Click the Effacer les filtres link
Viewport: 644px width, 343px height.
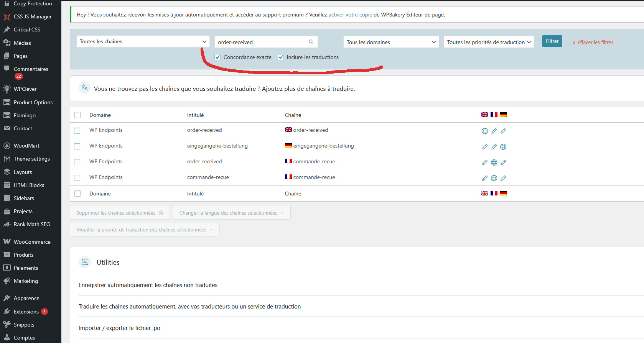(595, 43)
